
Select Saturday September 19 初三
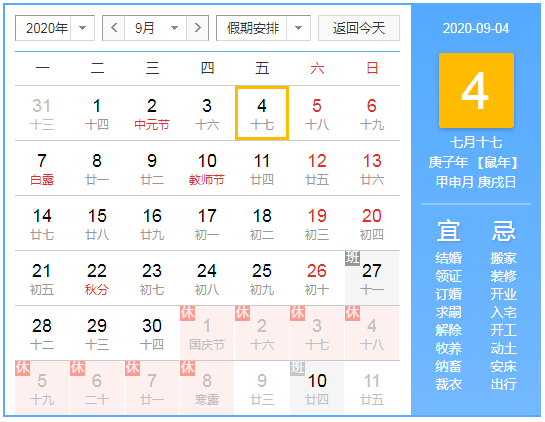(x=317, y=223)
